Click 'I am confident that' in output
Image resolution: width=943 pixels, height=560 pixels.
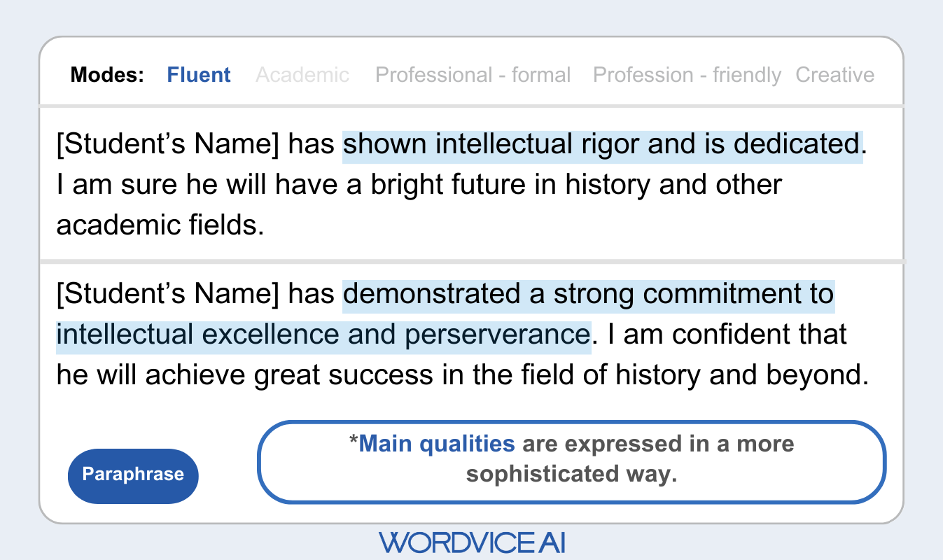(x=727, y=335)
